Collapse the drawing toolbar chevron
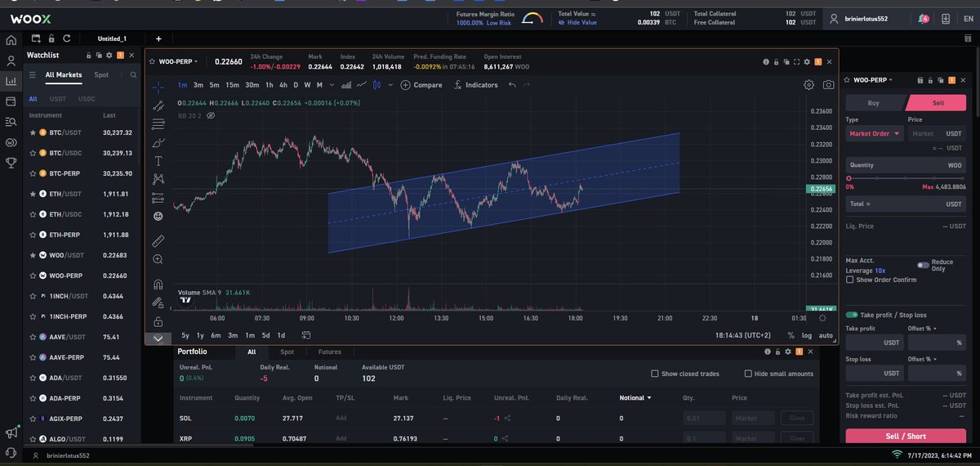The height and width of the screenshot is (466, 980). pos(158,338)
